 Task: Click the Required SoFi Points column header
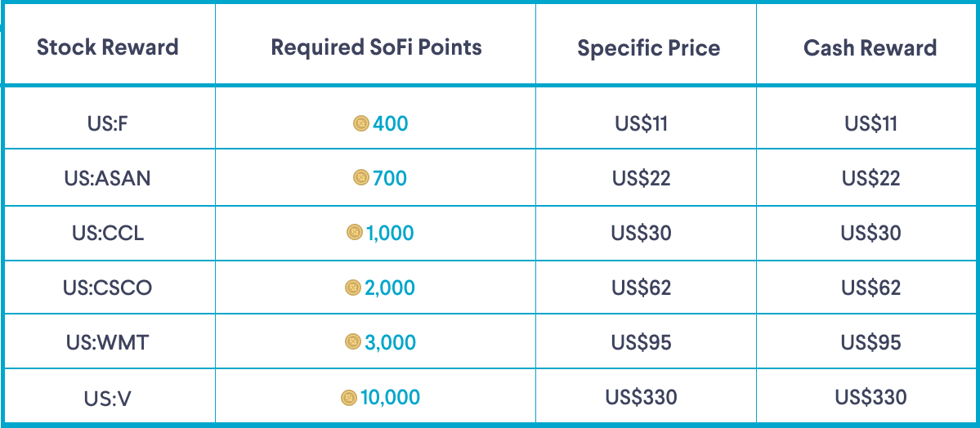376,47
